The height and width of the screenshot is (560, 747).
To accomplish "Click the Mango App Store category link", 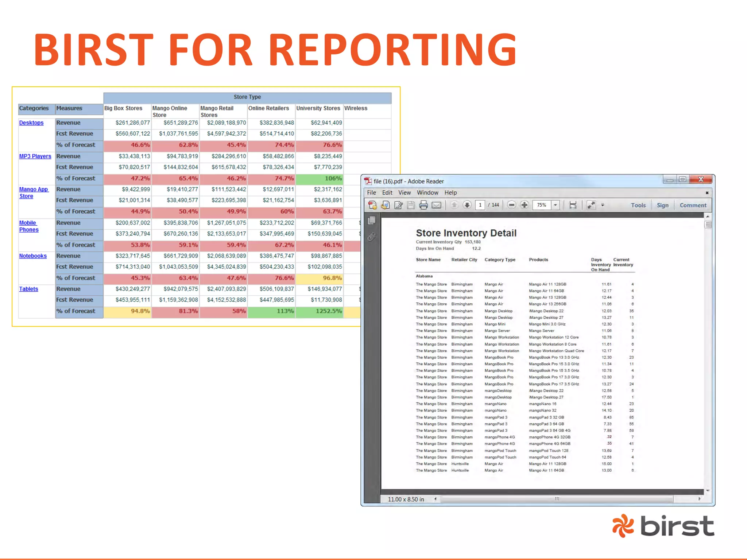I will (34, 192).
